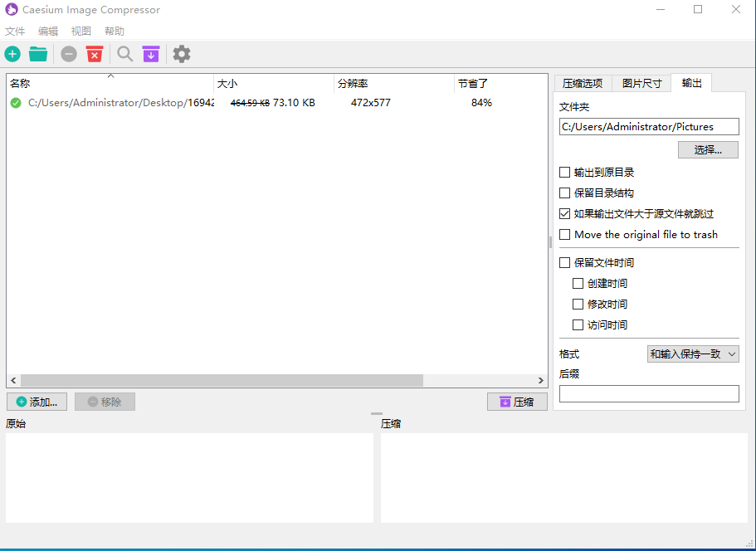Open the 格式 format dropdown
756x551 pixels.
point(693,354)
